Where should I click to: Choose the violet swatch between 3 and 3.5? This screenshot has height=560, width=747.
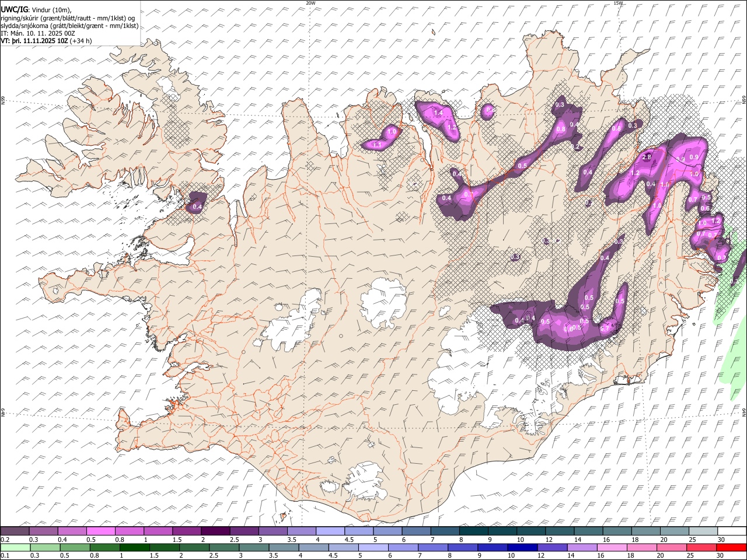273,531
